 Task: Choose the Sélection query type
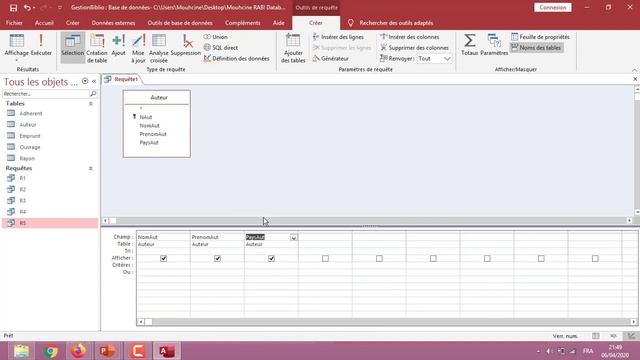click(73, 48)
